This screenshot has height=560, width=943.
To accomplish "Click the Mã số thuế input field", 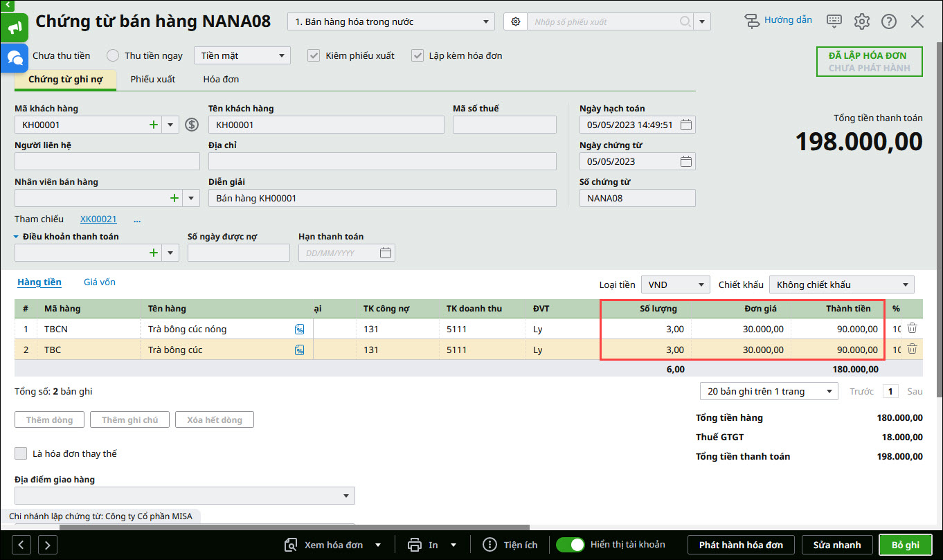I will click(x=505, y=125).
